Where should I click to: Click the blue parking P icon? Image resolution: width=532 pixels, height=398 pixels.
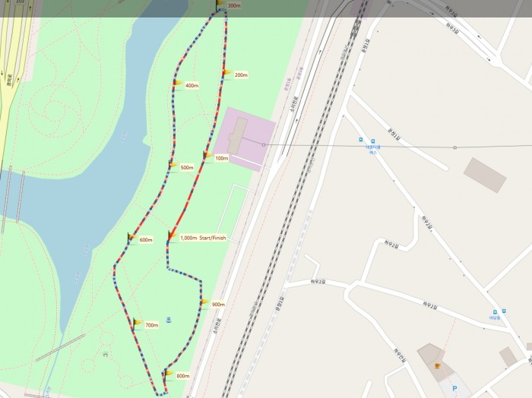click(454, 389)
